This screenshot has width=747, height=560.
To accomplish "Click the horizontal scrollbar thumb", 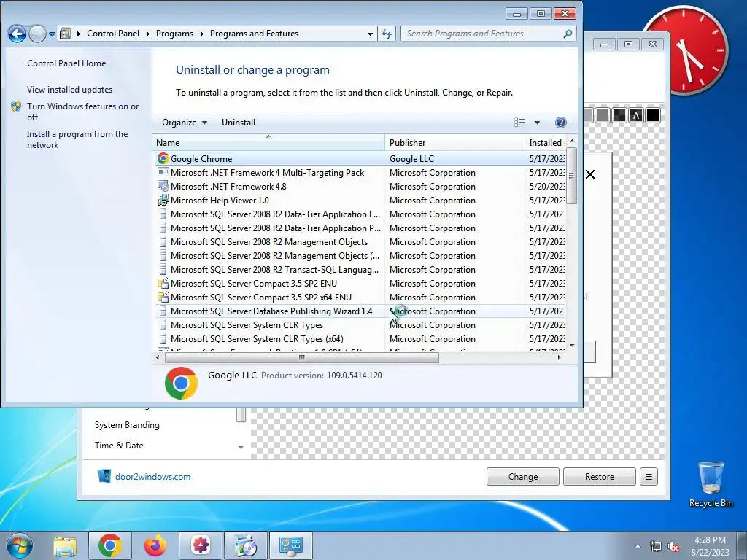I will coord(301,357).
